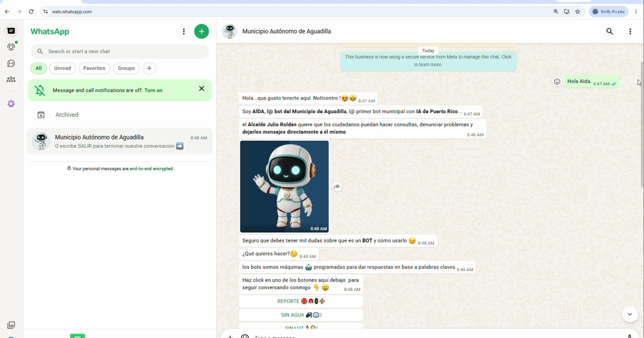
Task: Select the All chat filter
Action: (x=39, y=68)
